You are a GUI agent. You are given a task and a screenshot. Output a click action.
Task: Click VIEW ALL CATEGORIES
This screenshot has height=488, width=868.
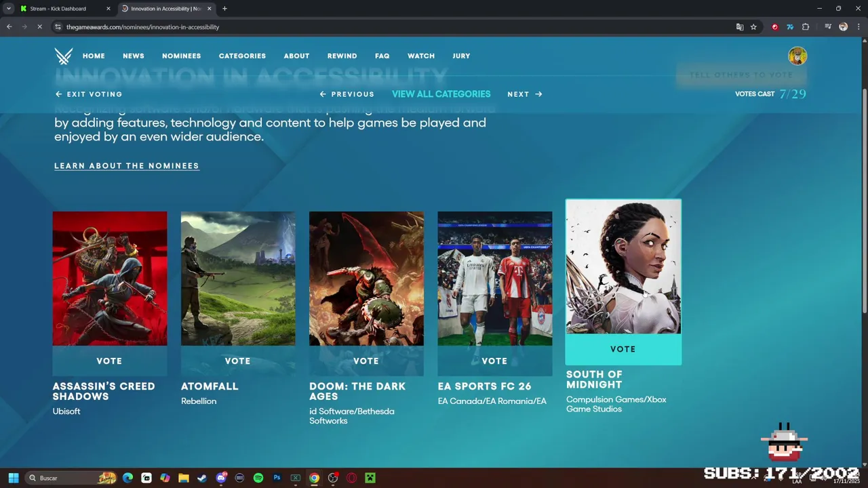pos(441,94)
